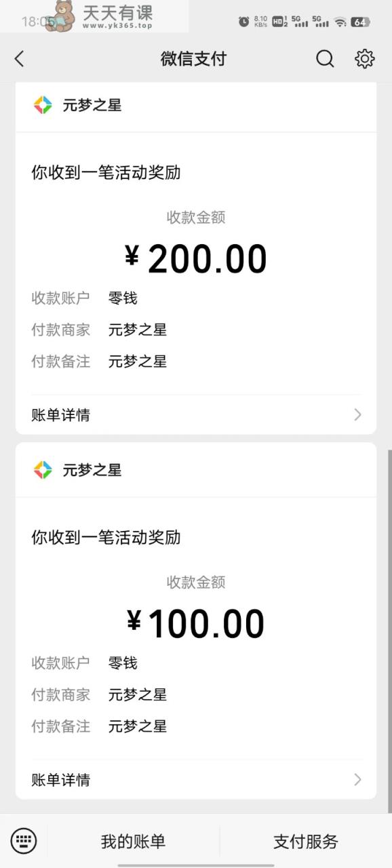Tap the ¥100.00 amount
The height and width of the screenshot is (868, 392).
tap(196, 624)
